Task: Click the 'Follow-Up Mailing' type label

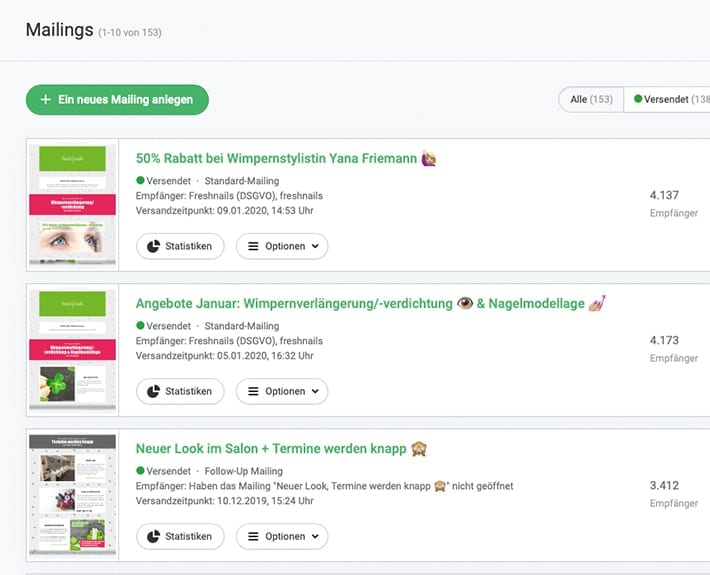Action: pyautogui.click(x=244, y=471)
